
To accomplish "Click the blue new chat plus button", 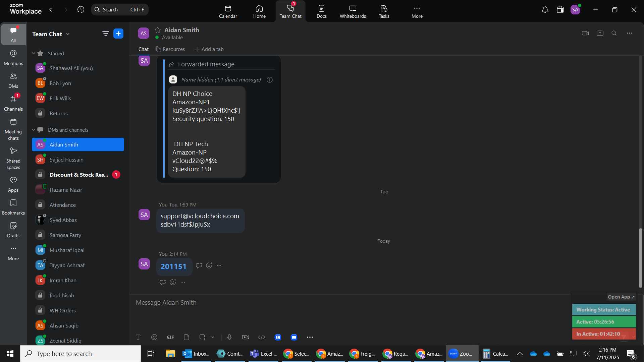I will [x=118, y=34].
